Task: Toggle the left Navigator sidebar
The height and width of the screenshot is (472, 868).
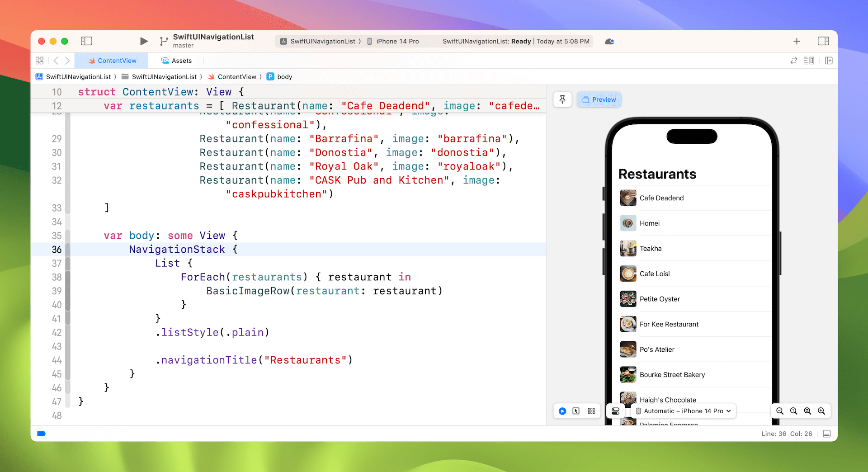Action: pyautogui.click(x=86, y=41)
